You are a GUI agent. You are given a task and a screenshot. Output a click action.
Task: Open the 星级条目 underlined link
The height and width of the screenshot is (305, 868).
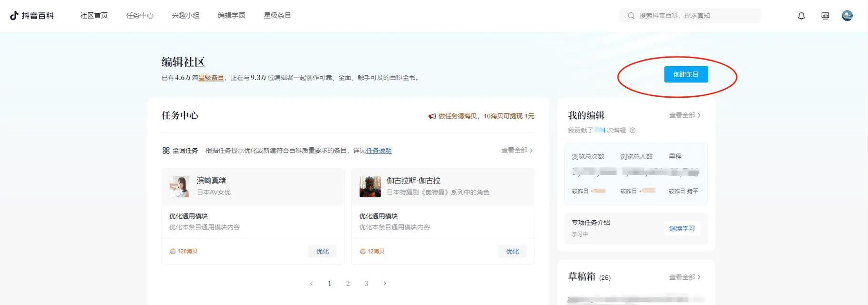pos(211,78)
